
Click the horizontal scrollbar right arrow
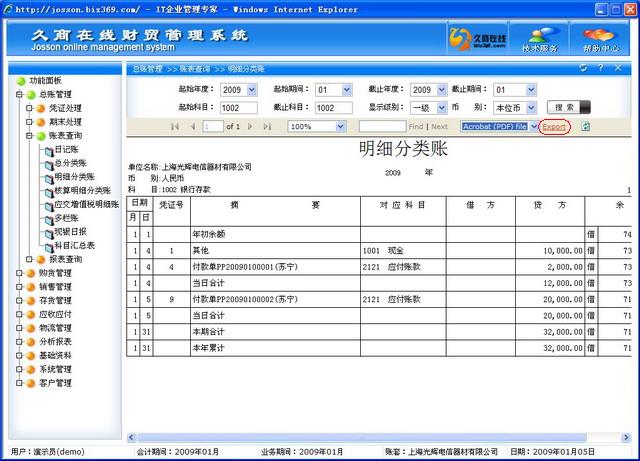click(626, 437)
